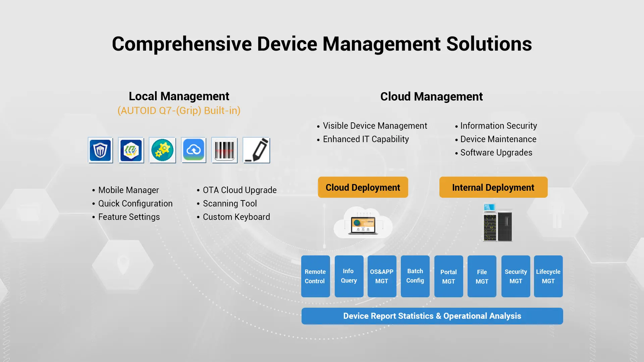Select the barcode Scanning Tool icon

point(224,150)
